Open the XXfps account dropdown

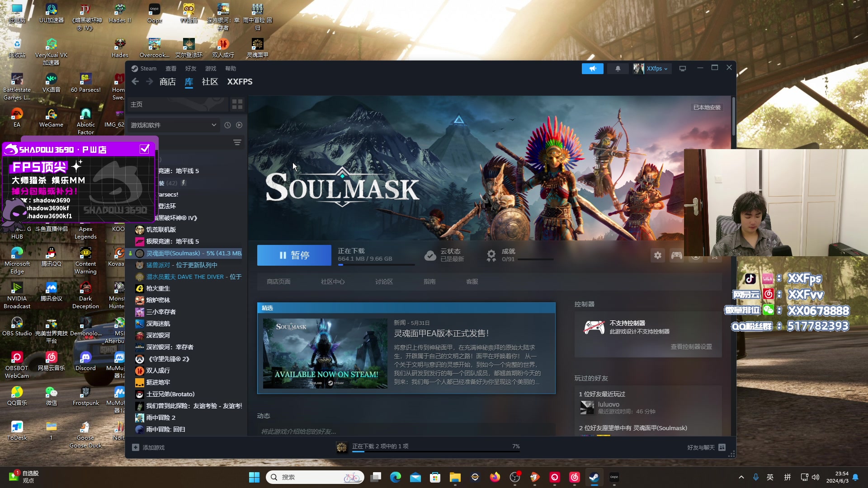(x=651, y=69)
